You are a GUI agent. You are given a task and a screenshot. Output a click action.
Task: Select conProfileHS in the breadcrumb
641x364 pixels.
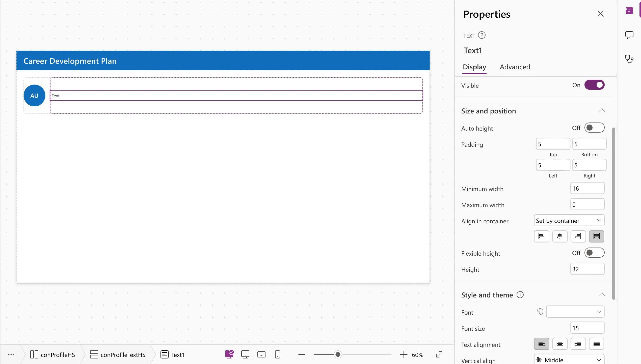click(52, 354)
